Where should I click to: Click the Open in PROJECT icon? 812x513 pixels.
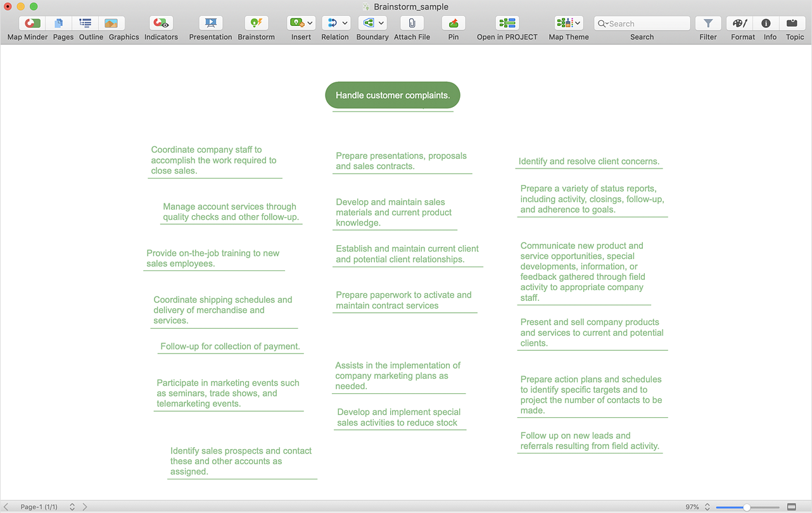pos(507,23)
